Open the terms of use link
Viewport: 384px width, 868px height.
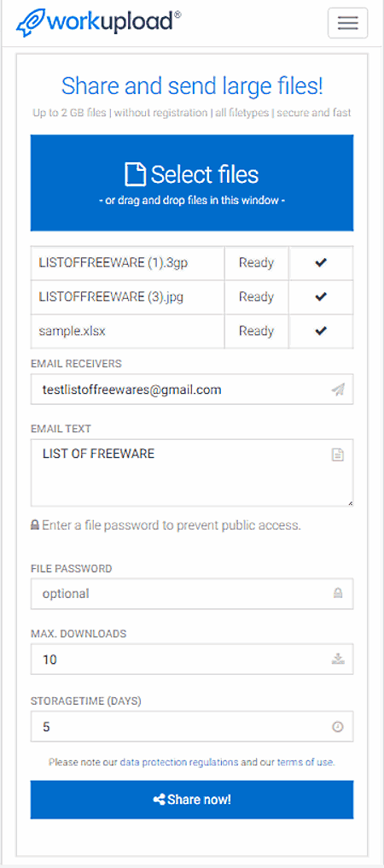click(x=305, y=762)
